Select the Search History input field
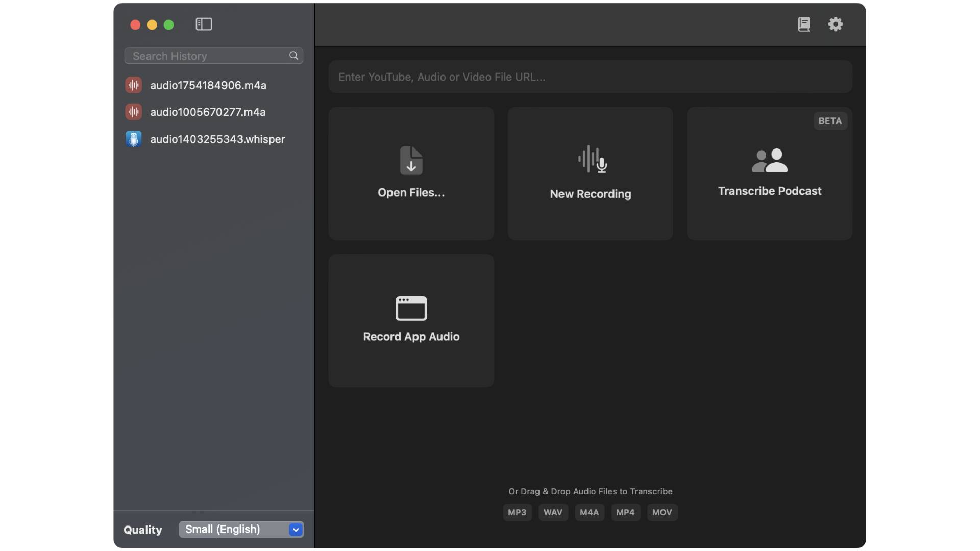Viewport: 980px width, 551px height. (x=213, y=55)
